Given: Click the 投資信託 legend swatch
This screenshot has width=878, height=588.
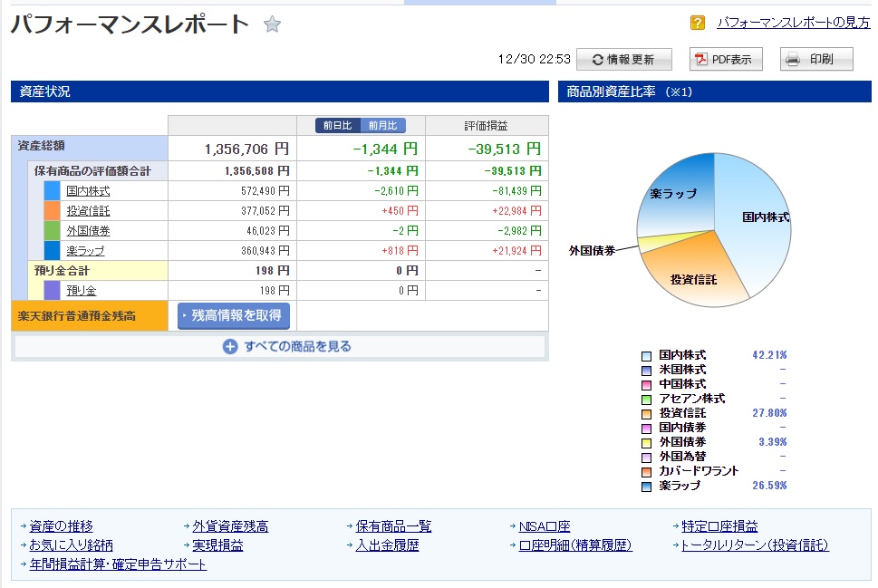Looking at the screenshot, I should tap(646, 414).
